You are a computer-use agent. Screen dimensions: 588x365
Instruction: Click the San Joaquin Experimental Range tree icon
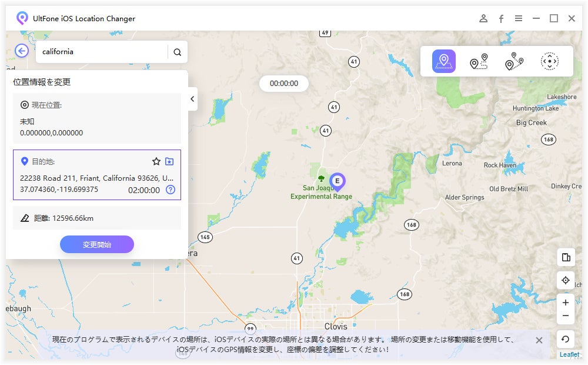coord(321,178)
